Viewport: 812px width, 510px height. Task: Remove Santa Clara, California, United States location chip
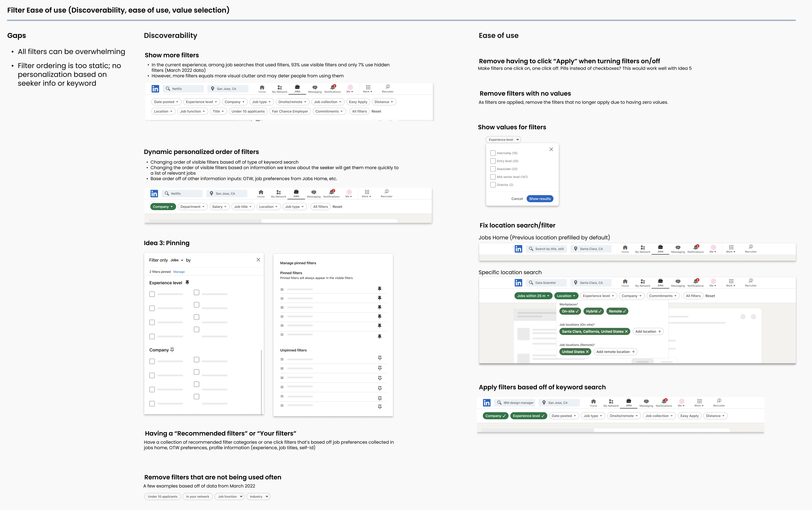tap(626, 332)
